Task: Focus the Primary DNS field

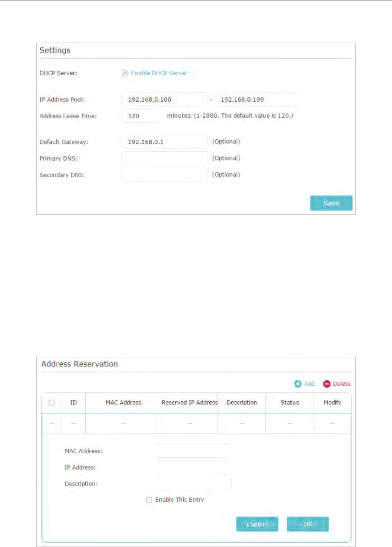Action: (x=164, y=159)
